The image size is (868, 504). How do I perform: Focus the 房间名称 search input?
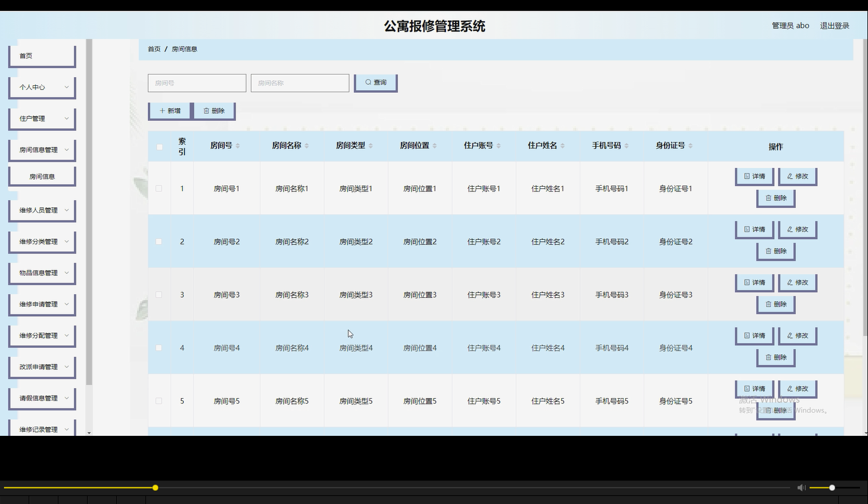point(300,83)
